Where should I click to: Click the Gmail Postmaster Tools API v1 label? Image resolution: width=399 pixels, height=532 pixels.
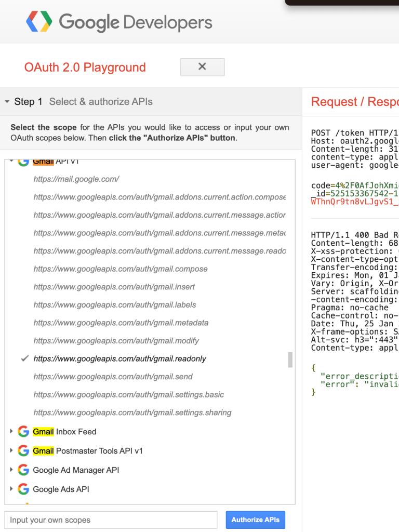[88, 451]
